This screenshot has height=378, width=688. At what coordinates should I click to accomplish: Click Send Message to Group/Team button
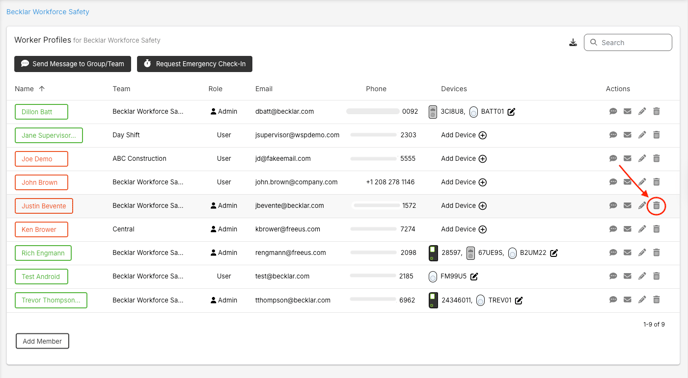click(x=72, y=64)
